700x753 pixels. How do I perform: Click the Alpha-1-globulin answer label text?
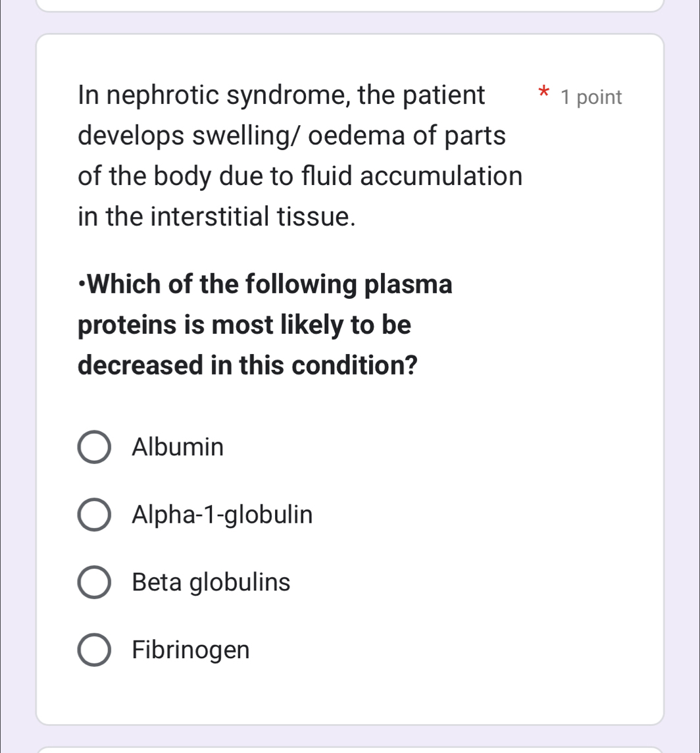click(222, 515)
